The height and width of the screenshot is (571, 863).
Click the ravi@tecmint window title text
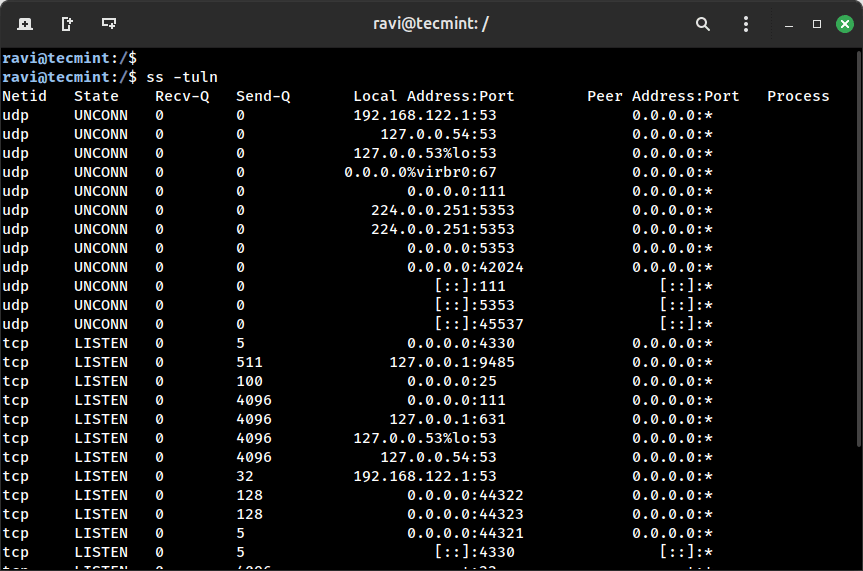click(x=431, y=23)
